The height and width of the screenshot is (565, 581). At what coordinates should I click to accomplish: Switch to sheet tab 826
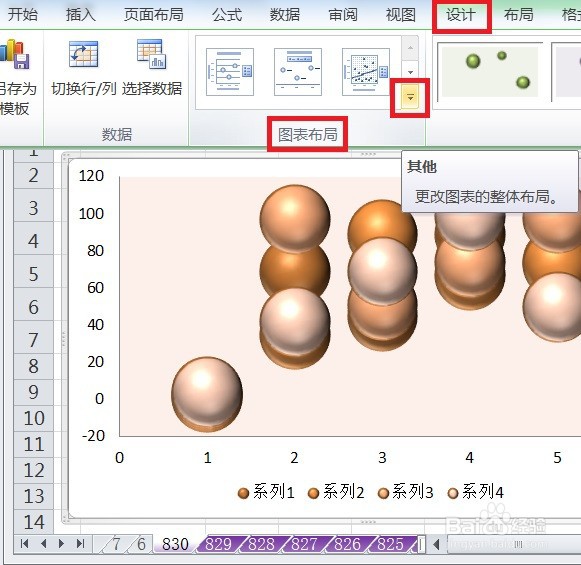(347, 544)
